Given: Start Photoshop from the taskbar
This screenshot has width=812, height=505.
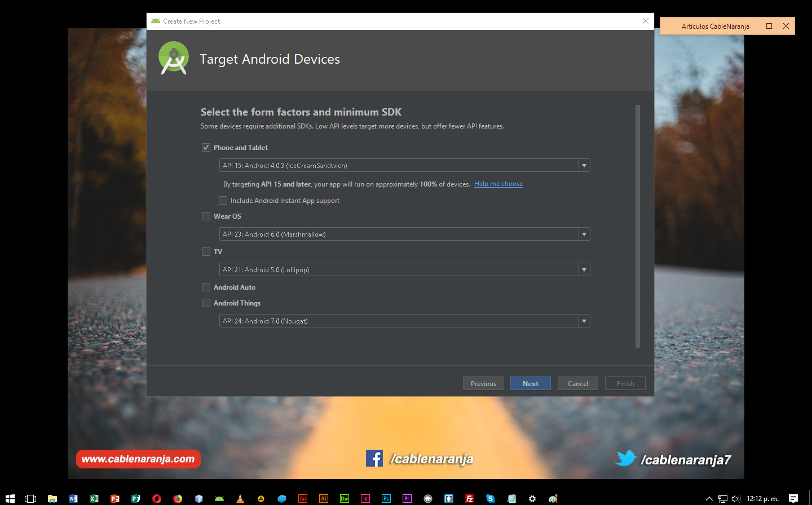Looking at the screenshot, I should [x=386, y=498].
